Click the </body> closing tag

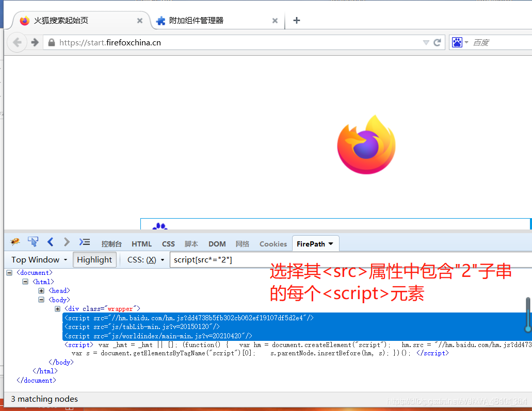click(x=61, y=362)
